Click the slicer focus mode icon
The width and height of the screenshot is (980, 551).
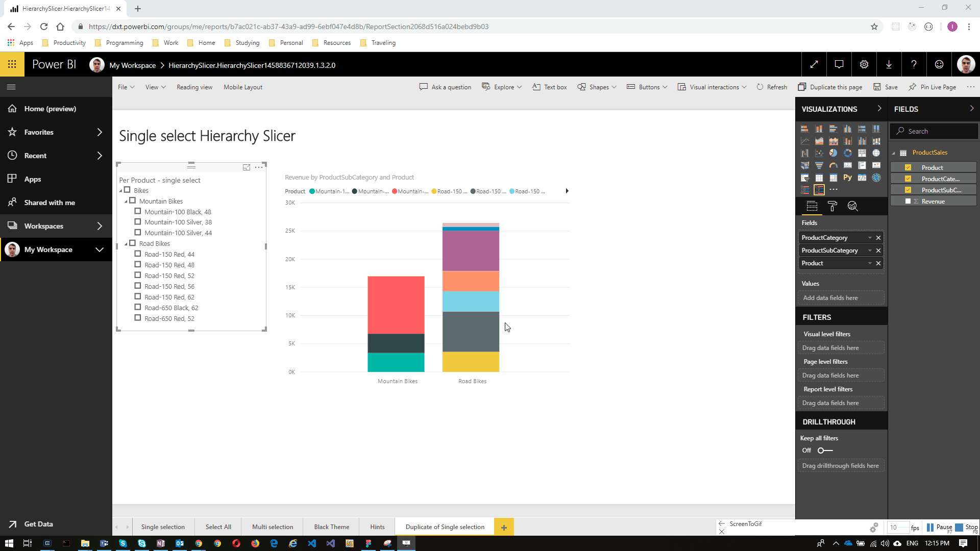click(x=247, y=167)
